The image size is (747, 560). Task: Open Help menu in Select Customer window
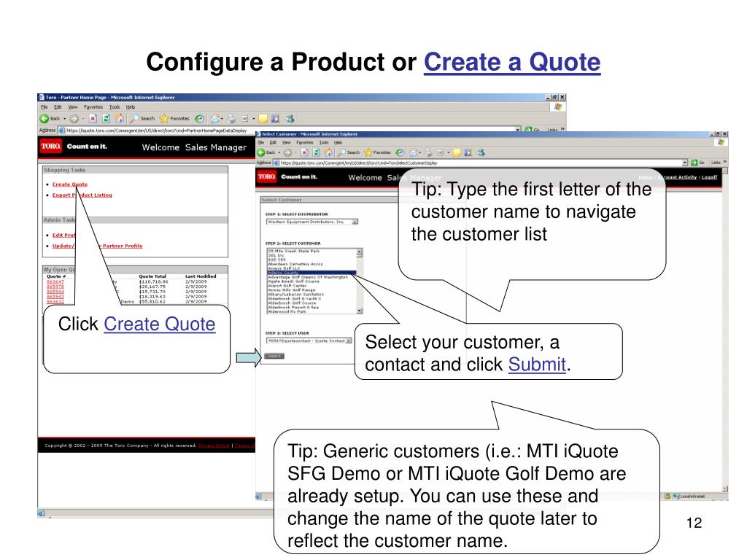point(338,142)
